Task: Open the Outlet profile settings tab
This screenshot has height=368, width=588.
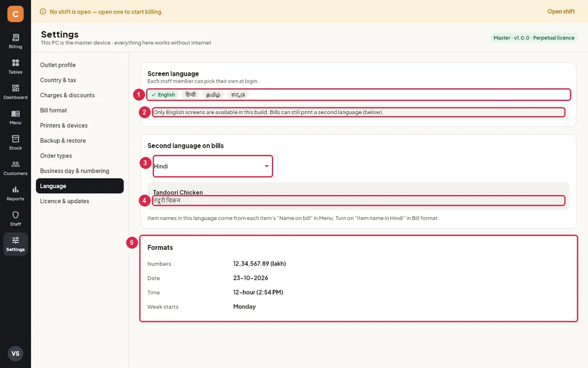Action: tap(80, 65)
